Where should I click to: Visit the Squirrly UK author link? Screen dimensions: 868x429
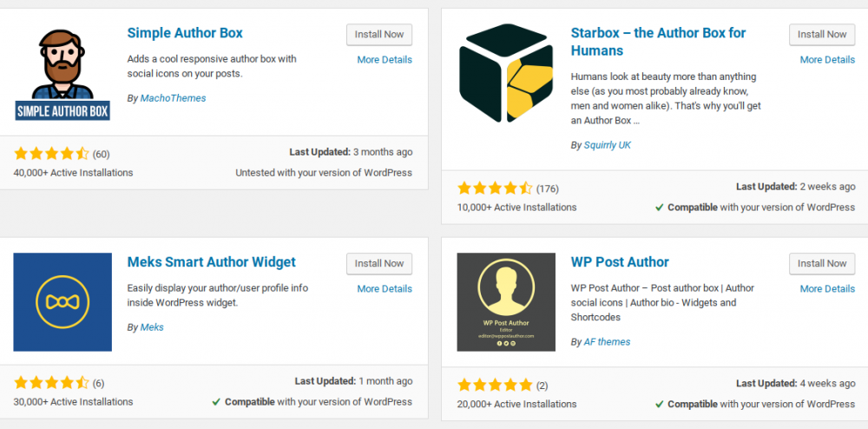point(608,145)
